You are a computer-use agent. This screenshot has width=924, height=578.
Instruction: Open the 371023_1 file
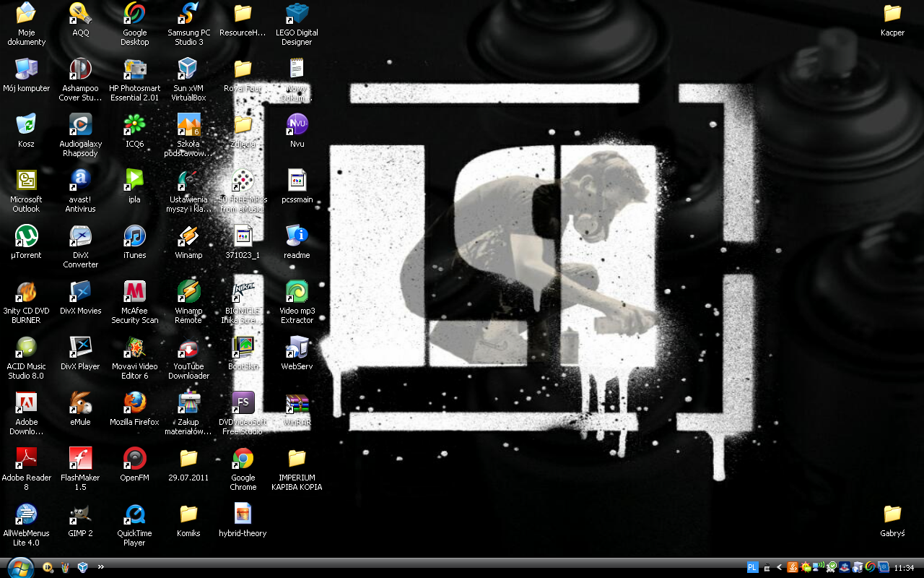(243, 242)
